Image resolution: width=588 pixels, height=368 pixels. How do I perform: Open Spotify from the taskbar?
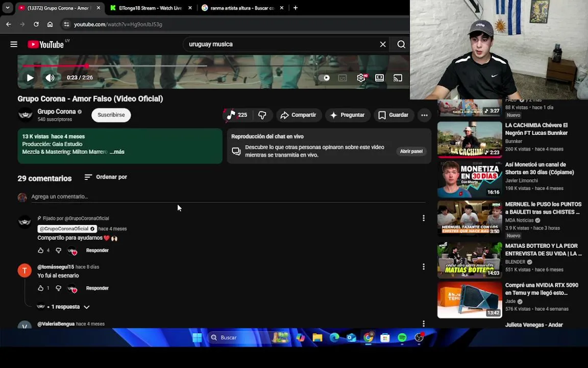(x=402, y=337)
